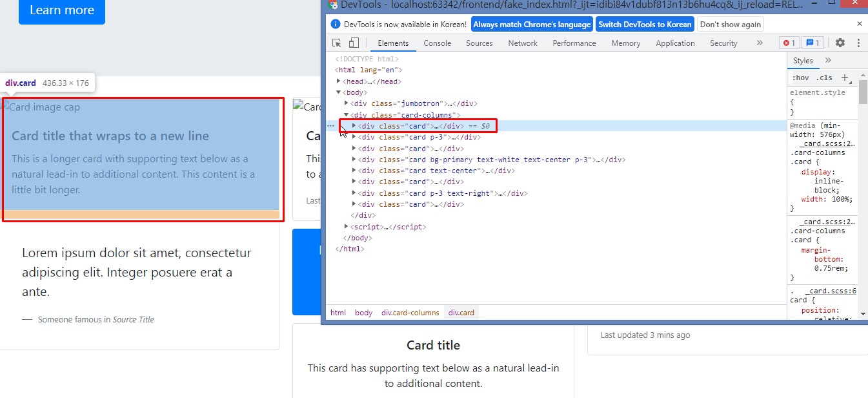Expand the card bg-primary text-white node
The image size is (868, 398).
(x=354, y=160)
